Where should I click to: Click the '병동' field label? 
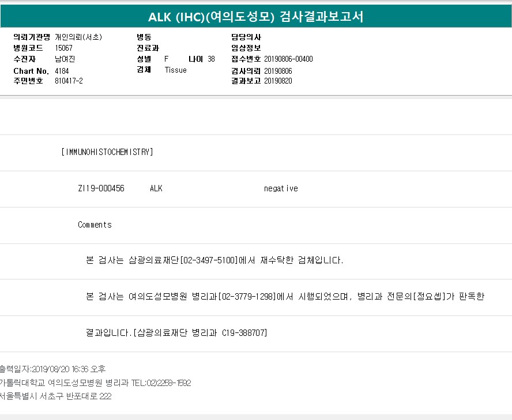(x=144, y=37)
